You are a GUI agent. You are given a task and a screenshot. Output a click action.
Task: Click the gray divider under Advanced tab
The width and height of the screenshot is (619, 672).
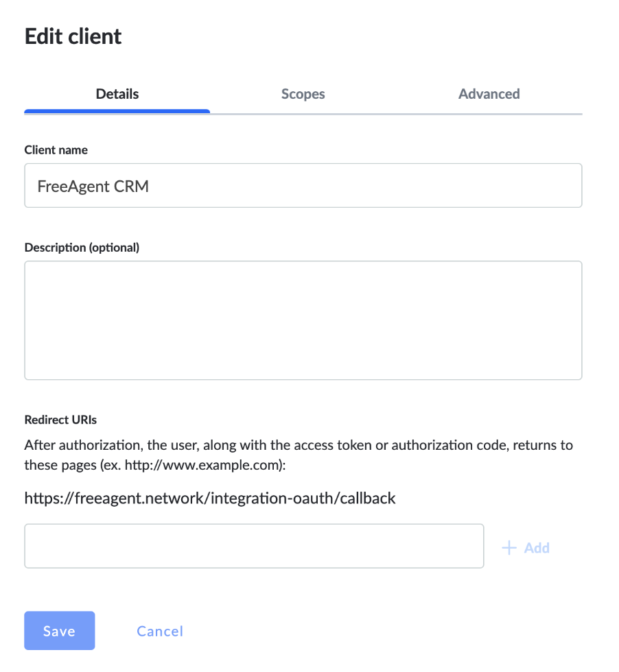tap(489, 114)
